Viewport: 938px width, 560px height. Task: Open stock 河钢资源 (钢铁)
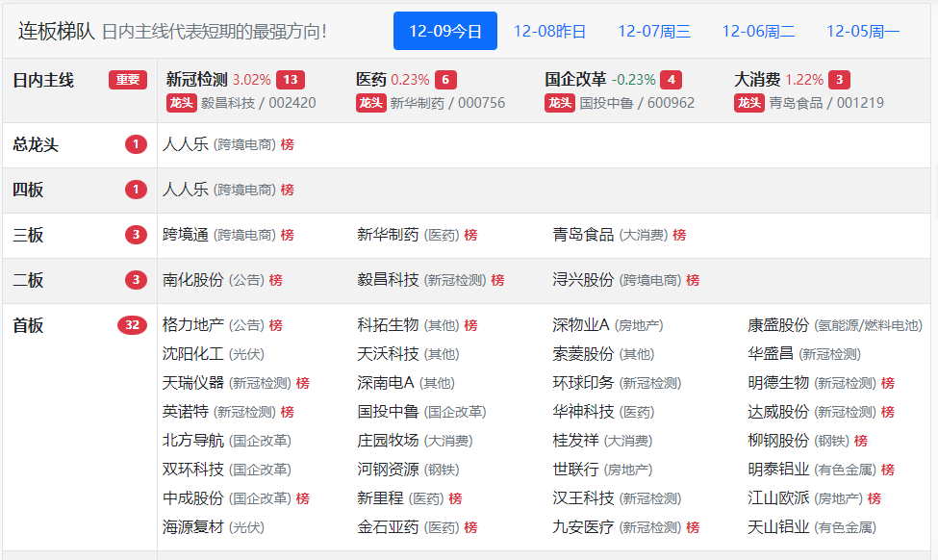pyautogui.click(x=388, y=469)
